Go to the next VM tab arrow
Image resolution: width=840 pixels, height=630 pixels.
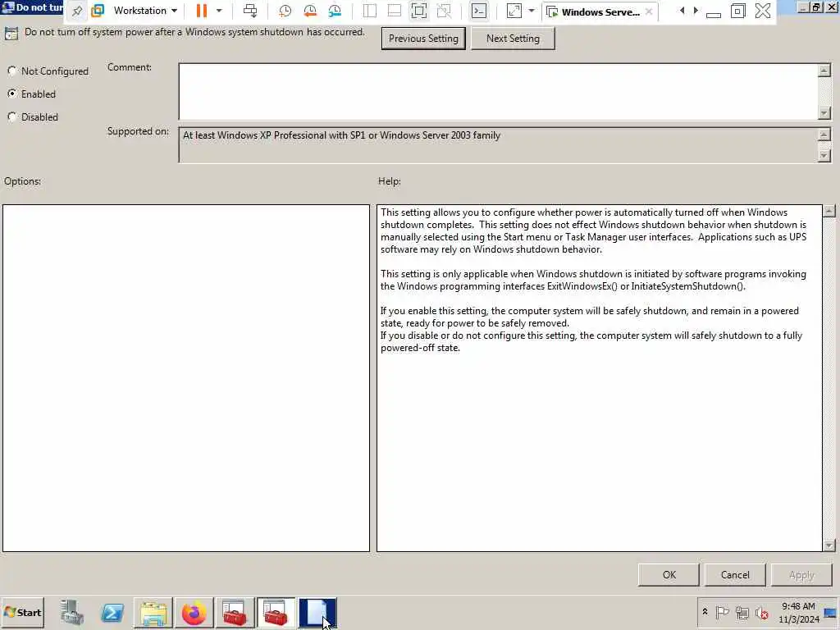[x=696, y=11]
